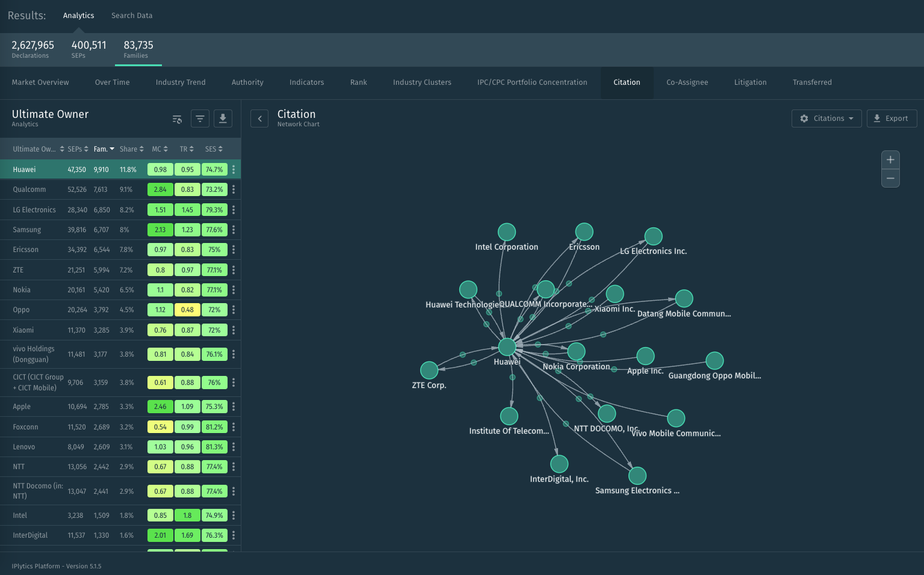Click the Huawei node in network chart
The height and width of the screenshot is (575, 924).
pos(507,347)
